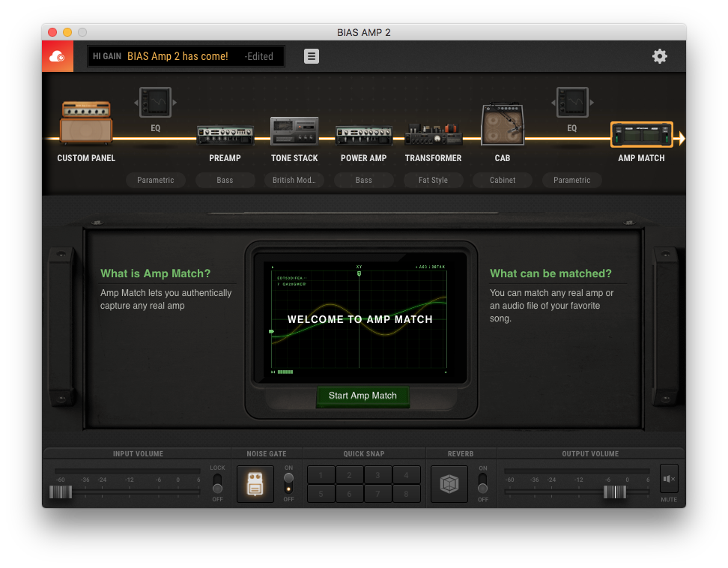Minimize the BIAS AMP 2 window

67,32
